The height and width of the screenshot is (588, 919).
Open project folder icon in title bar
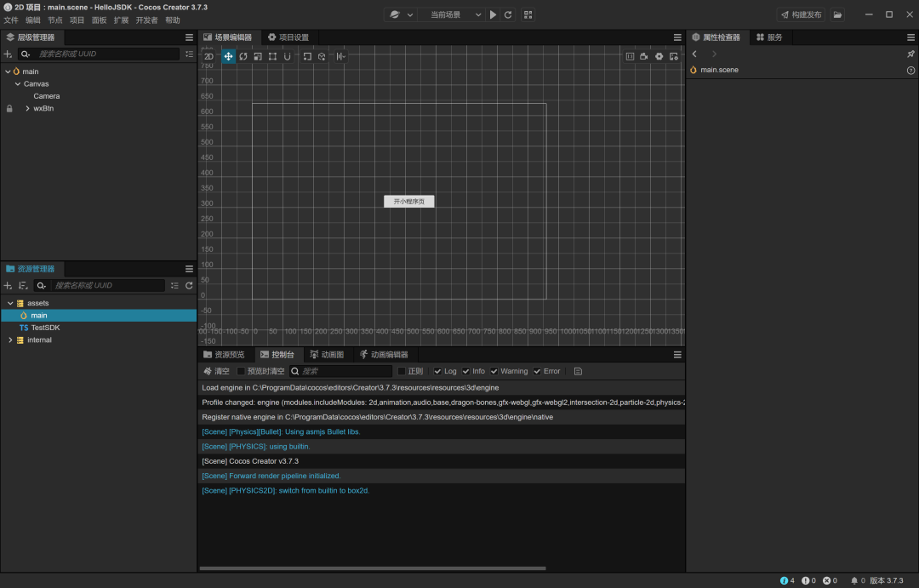click(x=837, y=14)
